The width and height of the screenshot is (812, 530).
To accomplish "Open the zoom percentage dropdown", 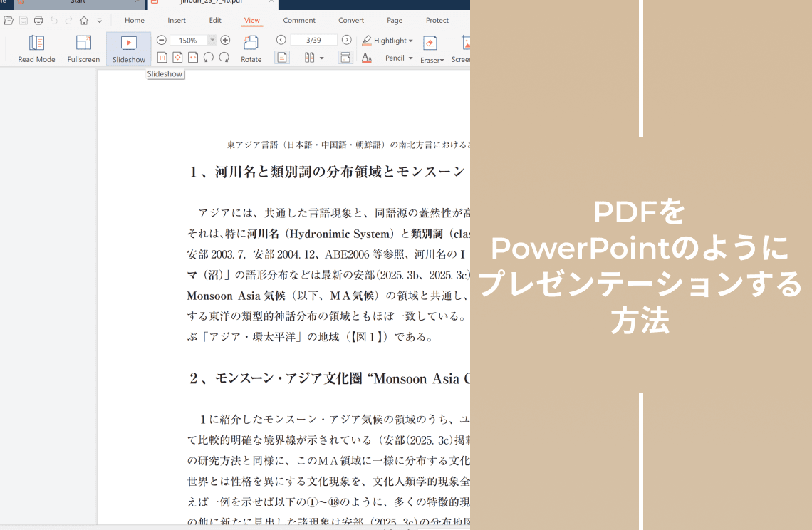I will (212, 40).
